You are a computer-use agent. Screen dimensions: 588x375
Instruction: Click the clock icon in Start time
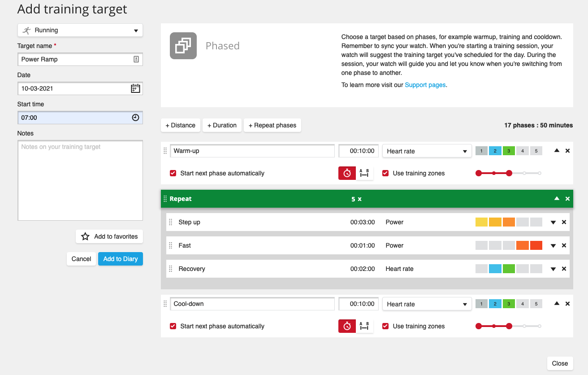coord(135,118)
